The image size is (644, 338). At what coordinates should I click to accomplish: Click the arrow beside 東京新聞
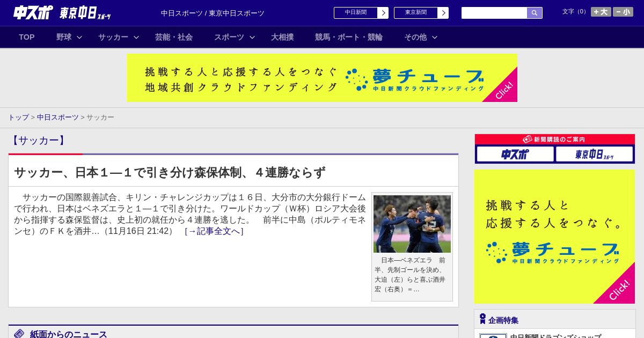pyautogui.click(x=443, y=13)
